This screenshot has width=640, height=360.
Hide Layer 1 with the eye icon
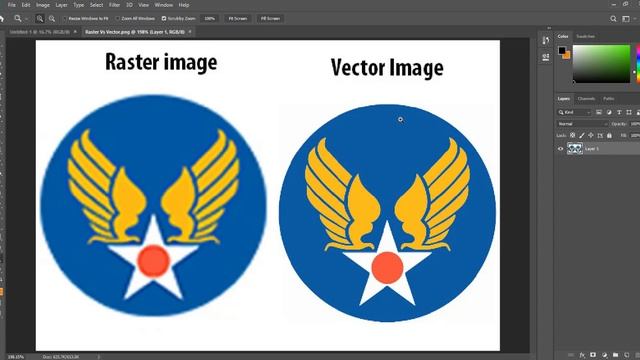(x=560, y=149)
